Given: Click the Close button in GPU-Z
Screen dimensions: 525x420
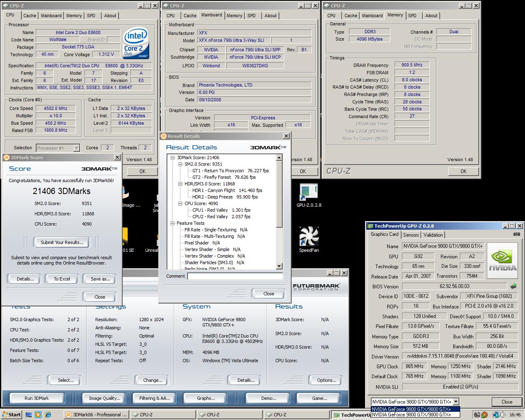Looking at the screenshot, I should coord(507,402).
